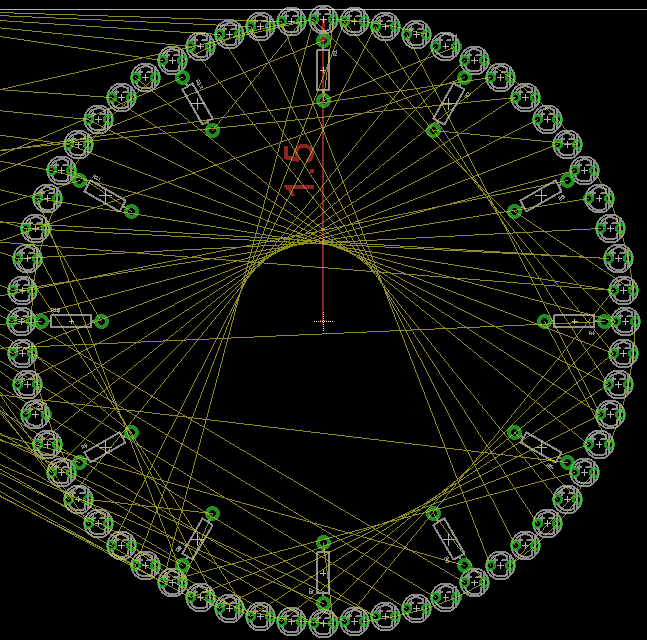Image resolution: width=647 pixels, height=640 pixels.
Task: Click the origin crosshair at board center
Action: tap(322, 322)
